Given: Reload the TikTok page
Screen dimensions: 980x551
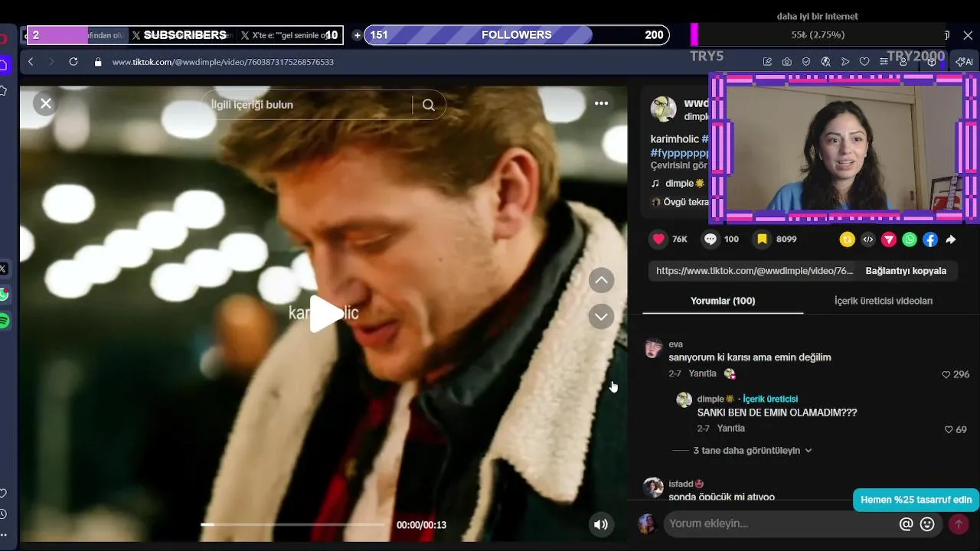Looking at the screenshot, I should 73,62.
